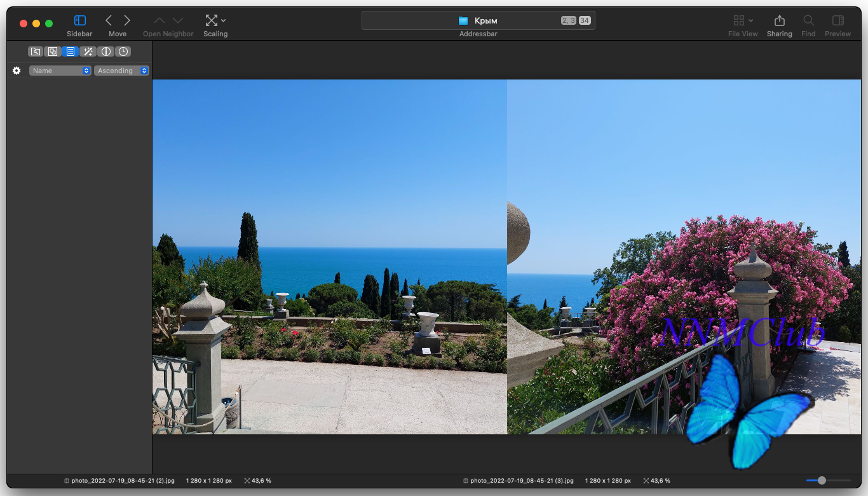Screen dimensions: 868x496
Task: Click filename photo_2022-07-19_08-45-21 (2).jpg
Action: click(124, 481)
